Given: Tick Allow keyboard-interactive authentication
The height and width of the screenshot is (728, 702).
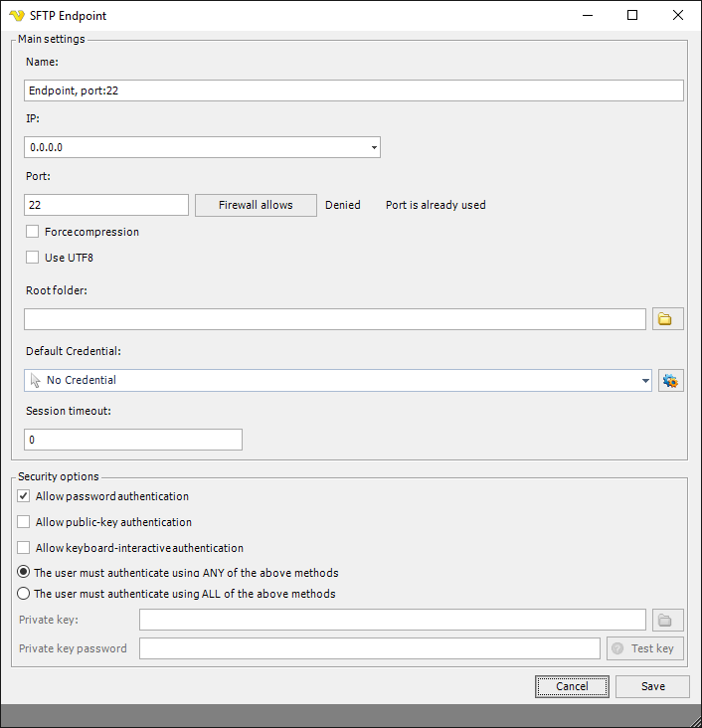Looking at the screenshot, I should (x=24, y=548).
